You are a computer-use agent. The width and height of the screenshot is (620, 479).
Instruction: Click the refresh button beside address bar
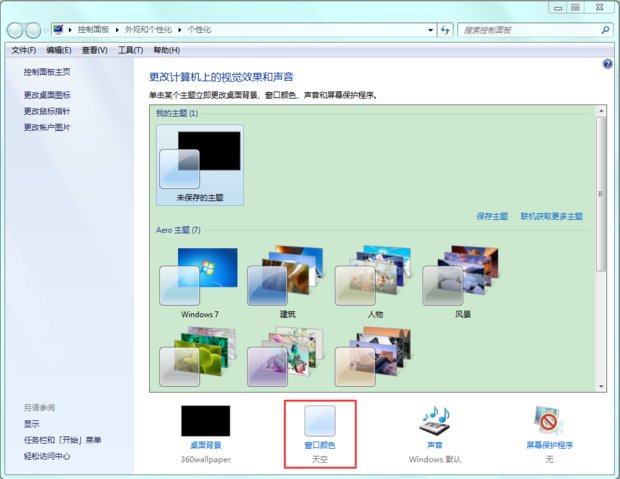pyautogui.click(x=445, y=30)
